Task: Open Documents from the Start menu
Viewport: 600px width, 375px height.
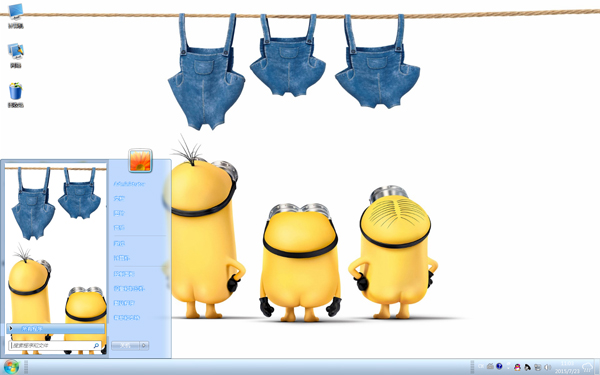Action: tap(119, 199)
